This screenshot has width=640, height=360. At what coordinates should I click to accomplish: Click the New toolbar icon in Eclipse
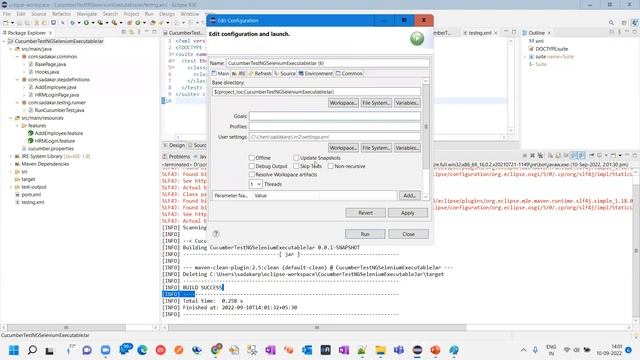pyautogui.click(x=6, y=23)
